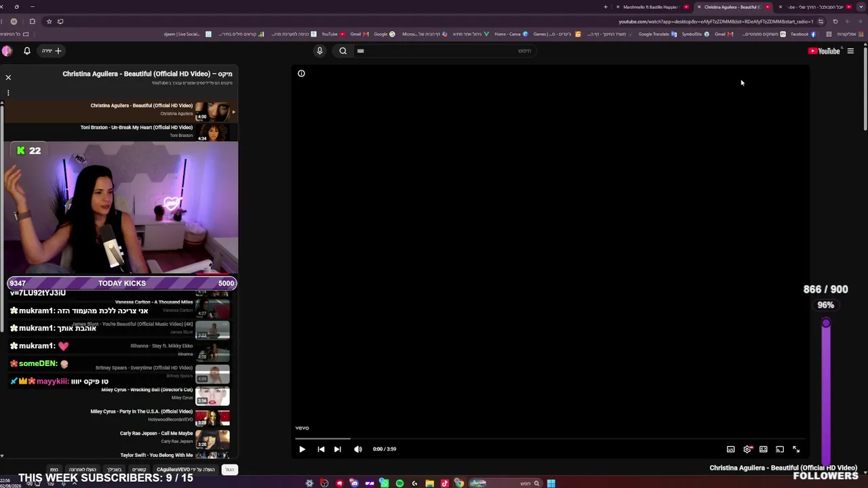Select Rihanna - Stay ft. Mikky Ekko
The height and width of the screenshot is (488, 868).
[x=161, y=346]
